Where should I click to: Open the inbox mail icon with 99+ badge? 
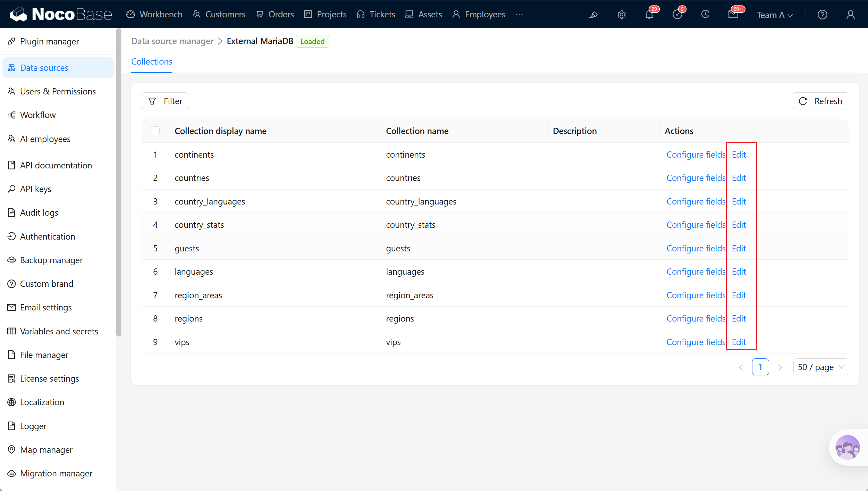(733, 15)
